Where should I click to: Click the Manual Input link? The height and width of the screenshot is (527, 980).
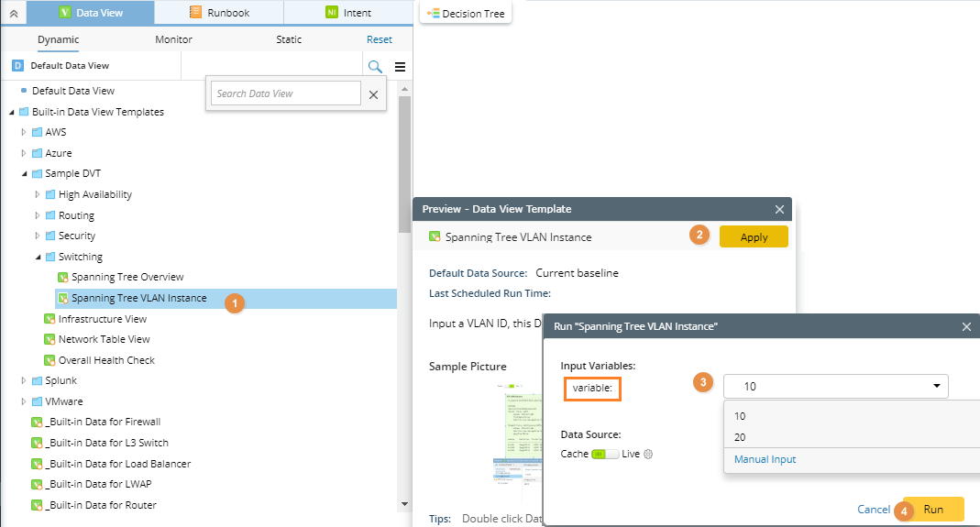tap(765, 459)
